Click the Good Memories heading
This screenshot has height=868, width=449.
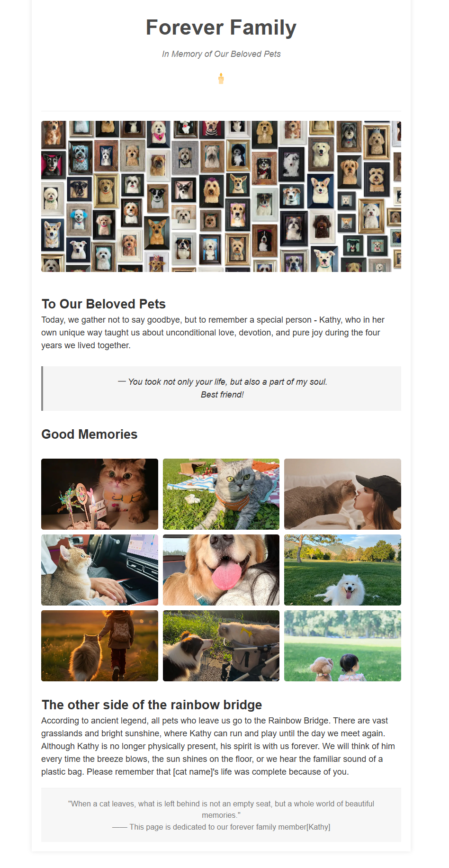(x=90, y=434)
